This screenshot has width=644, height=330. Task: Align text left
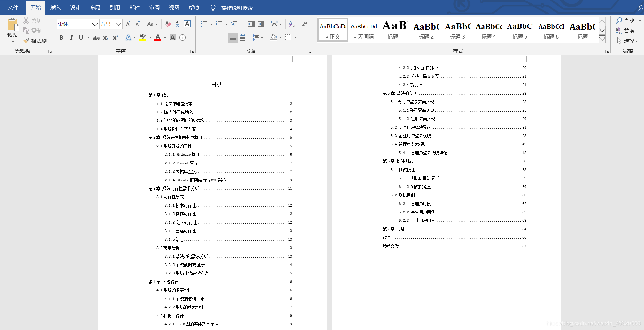click(x=204, y=37)
